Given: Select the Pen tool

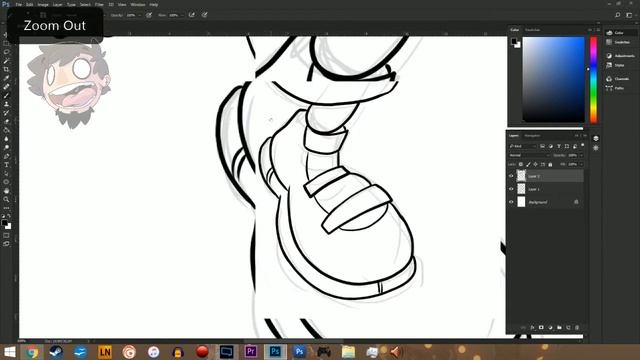Looking at the screenshot, I should tap(7, 156).
